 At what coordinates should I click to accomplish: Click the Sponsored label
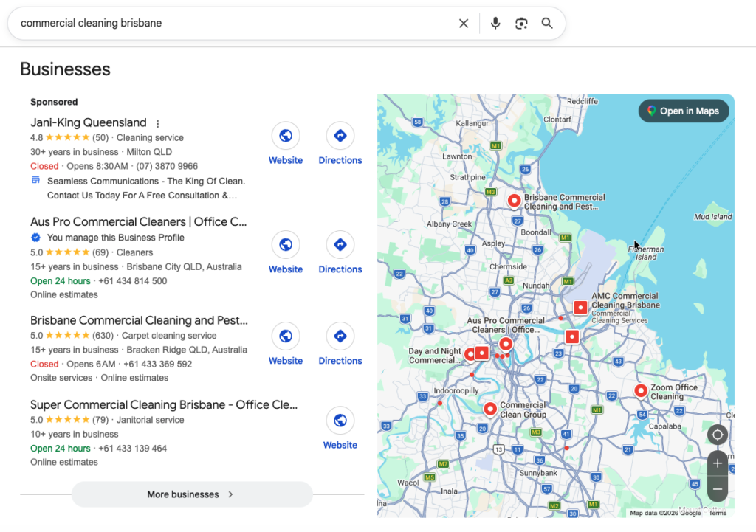pos(54,102)
